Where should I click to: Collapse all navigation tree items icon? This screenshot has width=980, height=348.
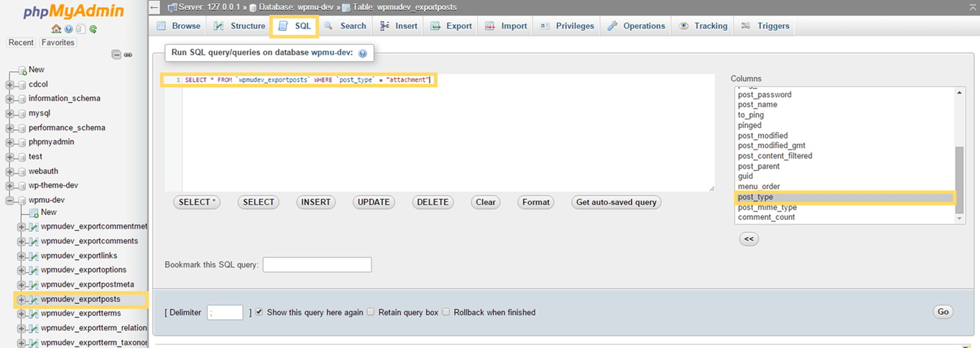(x=116, y=55)
